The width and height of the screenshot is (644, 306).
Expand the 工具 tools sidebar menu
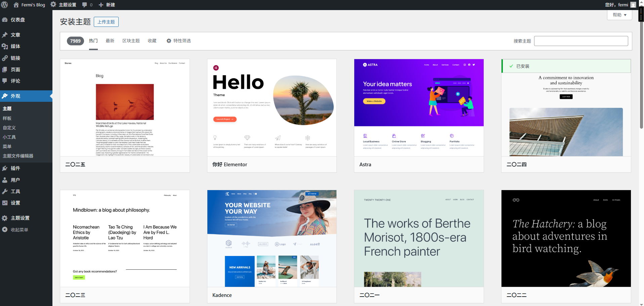tap(15, 191)
